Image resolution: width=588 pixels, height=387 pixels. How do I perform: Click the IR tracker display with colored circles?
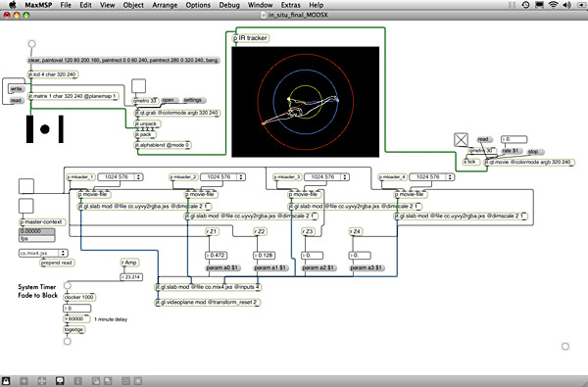tap(305, 102)
